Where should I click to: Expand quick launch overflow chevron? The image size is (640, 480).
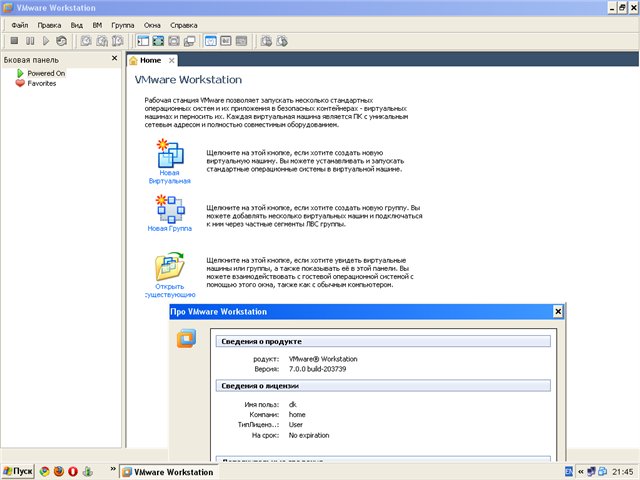coord(113,469)
